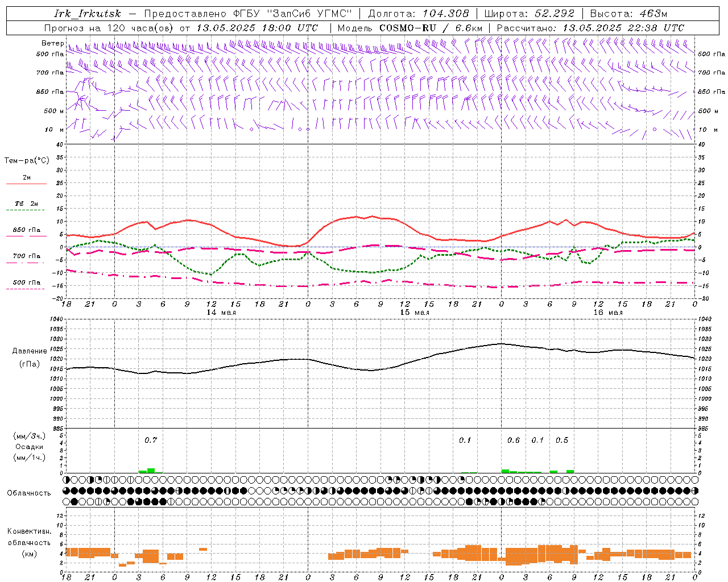Click the '0.7' precipitation amount value

pos(151,440)
